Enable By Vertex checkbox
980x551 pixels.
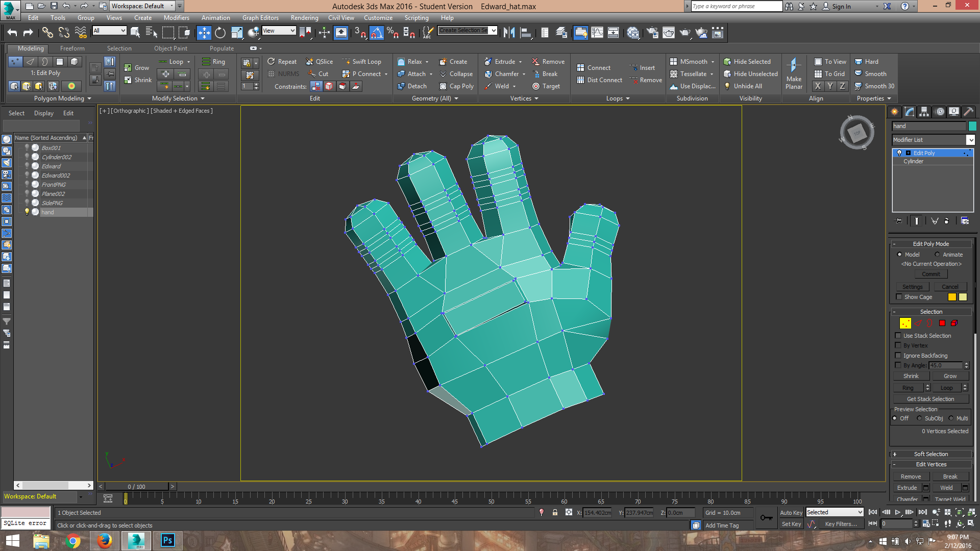(898, 345)
